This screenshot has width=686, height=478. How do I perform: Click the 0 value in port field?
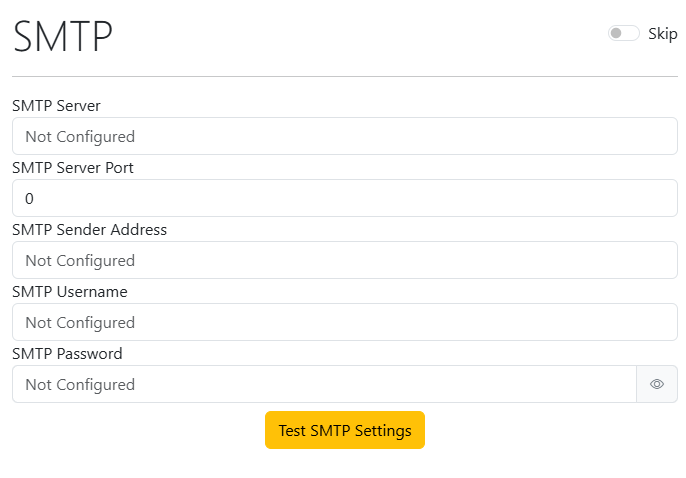tap(30, 198)
